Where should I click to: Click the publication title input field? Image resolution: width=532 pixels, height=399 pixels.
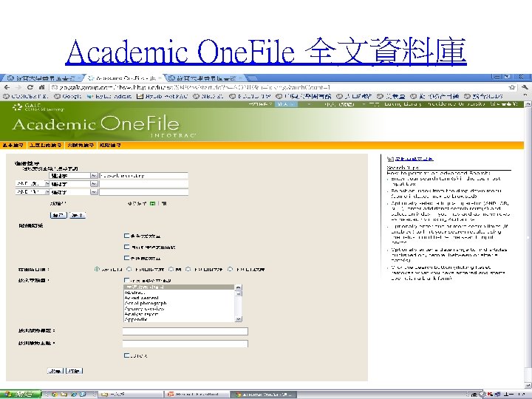point(185,331)
